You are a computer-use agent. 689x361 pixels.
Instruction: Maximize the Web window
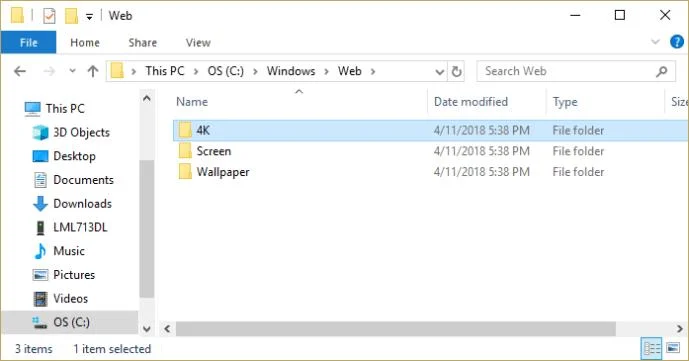[620, 15]
